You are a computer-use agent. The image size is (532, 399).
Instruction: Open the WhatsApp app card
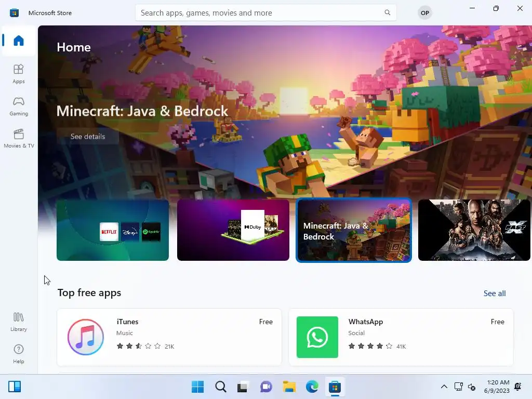(401, 337)
